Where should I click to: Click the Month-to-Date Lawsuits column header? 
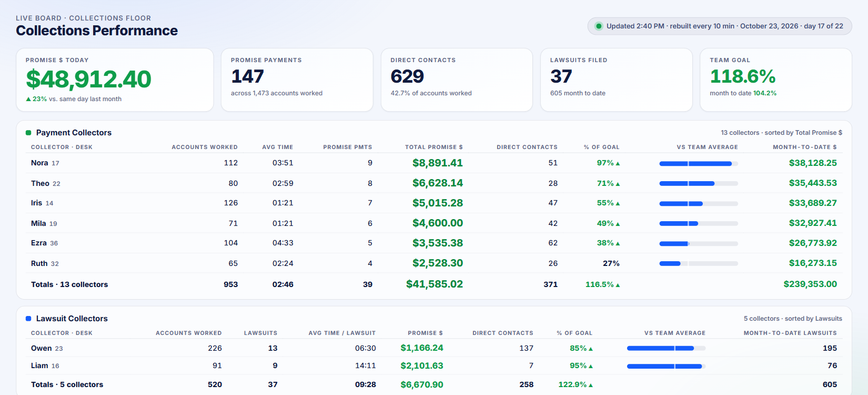tap(790, 333)
